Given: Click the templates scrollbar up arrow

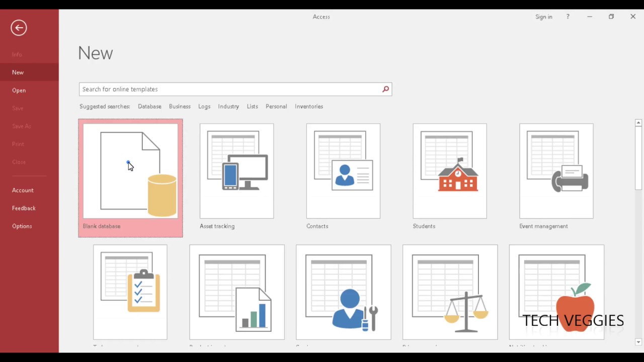Looking at the screenshot, I should (x=638, y=123).
